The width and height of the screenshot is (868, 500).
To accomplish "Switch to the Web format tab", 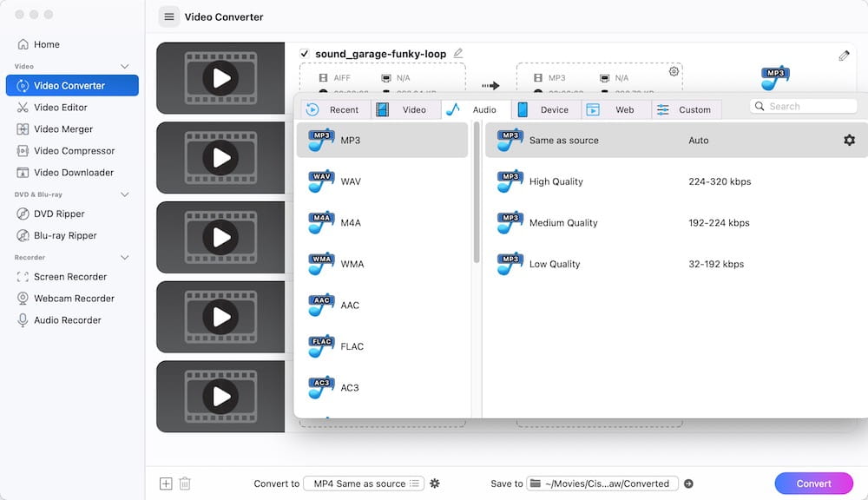I will [x=616, y=109].
